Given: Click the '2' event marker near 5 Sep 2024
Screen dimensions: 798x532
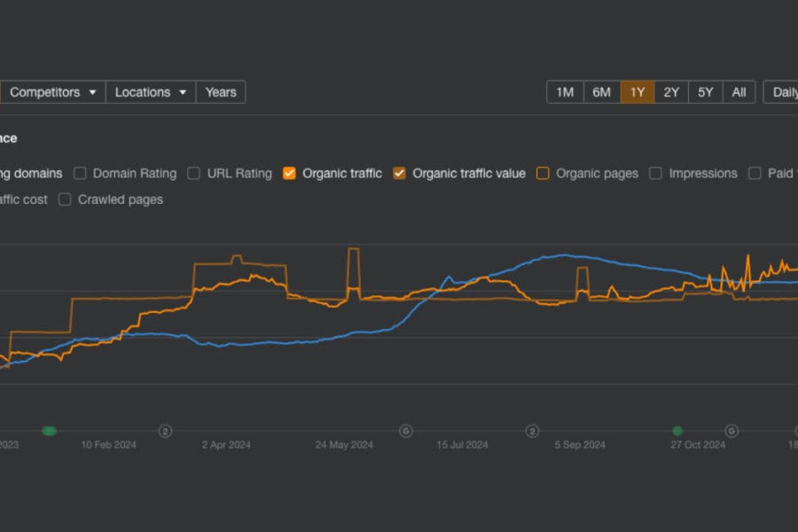Looking at the screenshot, I should point(532,431).
